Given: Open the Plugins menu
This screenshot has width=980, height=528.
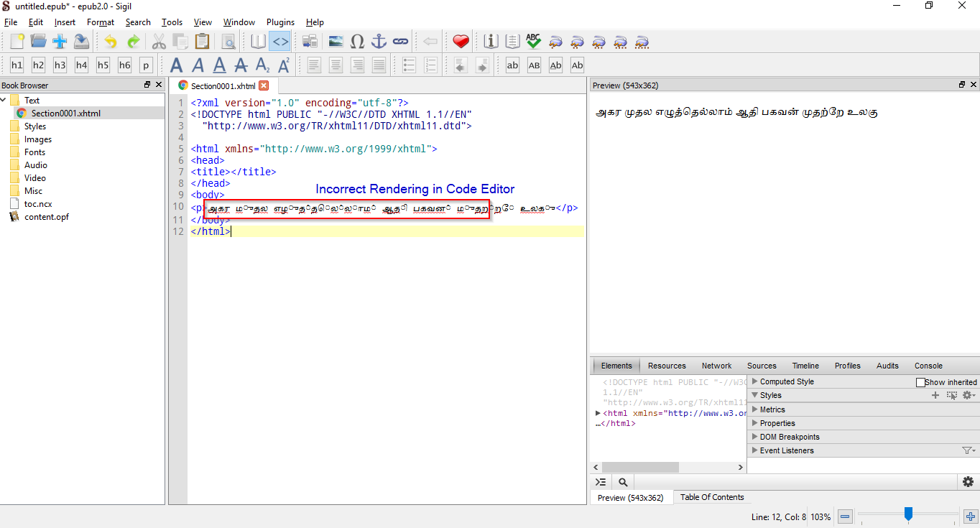Looking at the screenshot, I should tap(280, 22).
